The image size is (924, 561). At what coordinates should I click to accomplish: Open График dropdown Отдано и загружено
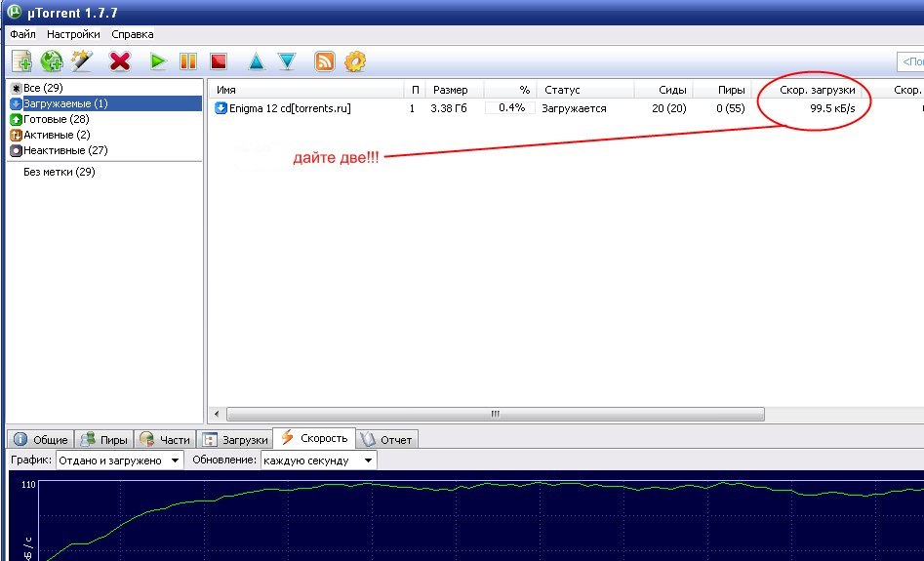120,461
